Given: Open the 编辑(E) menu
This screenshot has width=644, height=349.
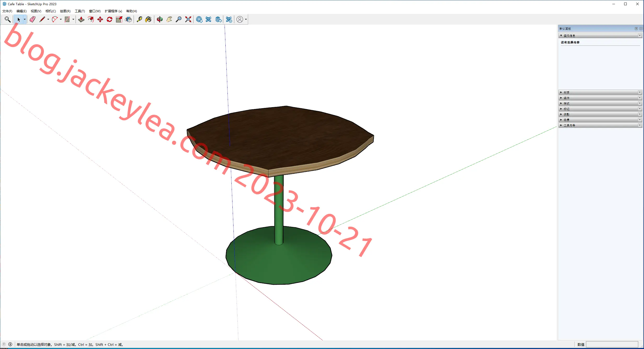Looking at the screenshot, I should pyautogui.click(x=21, y=11).
